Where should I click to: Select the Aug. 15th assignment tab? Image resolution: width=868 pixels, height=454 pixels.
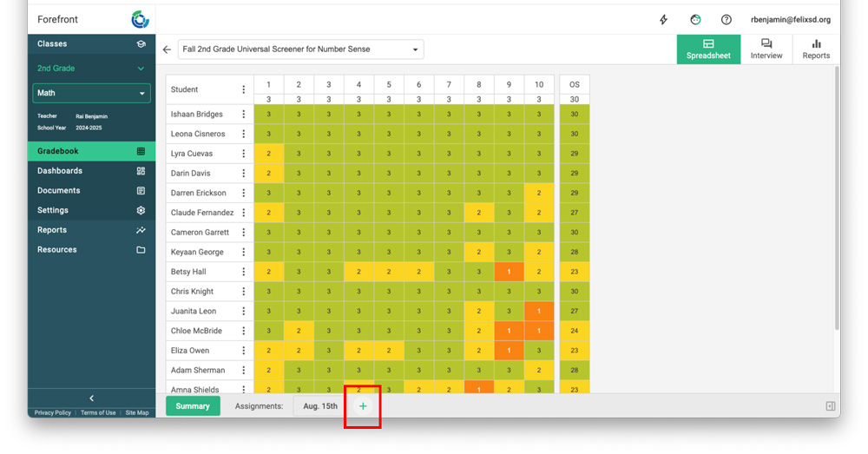click(x=320, y=406)
